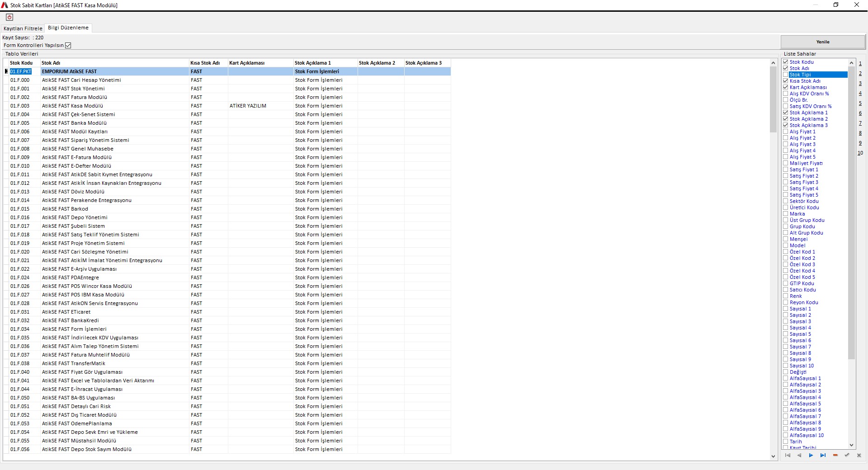The height and width of the screenshot is (470, 868).
Task: Select stock code 01.F.056 cell
Action: click(x=24, y=449)
